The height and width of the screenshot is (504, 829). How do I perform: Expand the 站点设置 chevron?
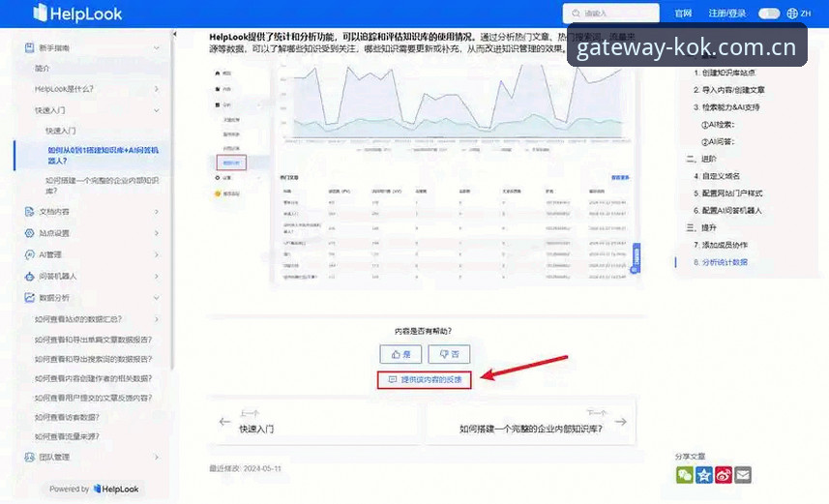point(157,233)
